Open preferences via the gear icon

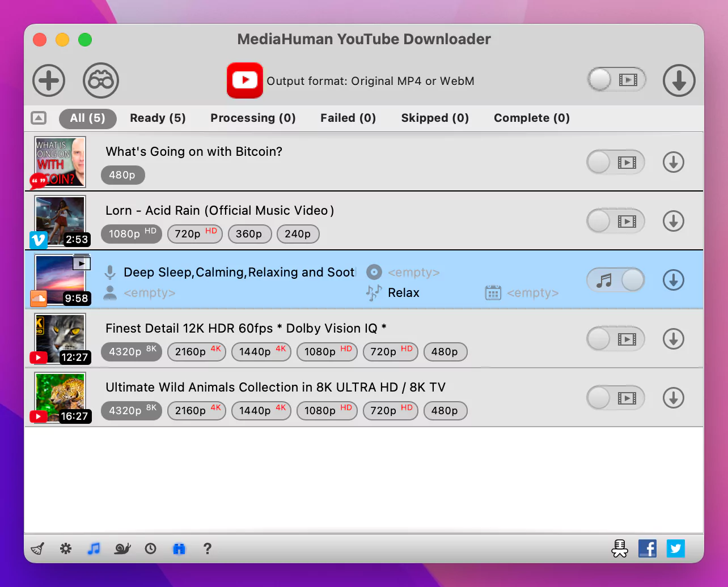66,548
